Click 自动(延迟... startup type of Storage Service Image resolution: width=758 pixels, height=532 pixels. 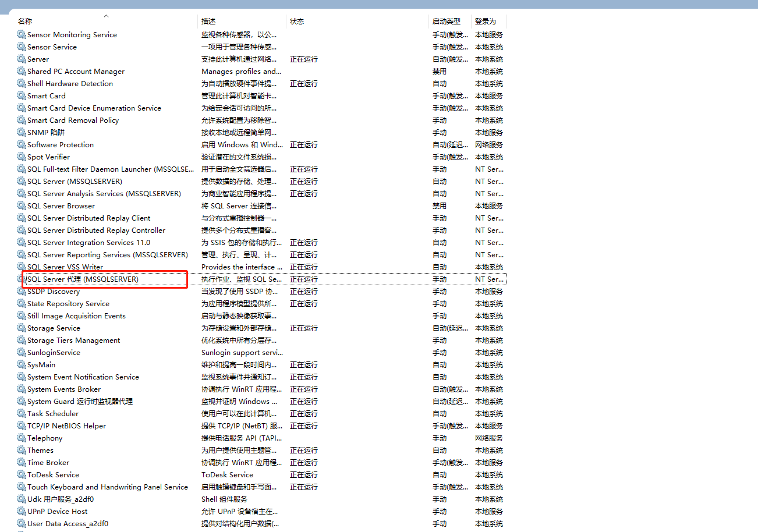coord(450,328)
